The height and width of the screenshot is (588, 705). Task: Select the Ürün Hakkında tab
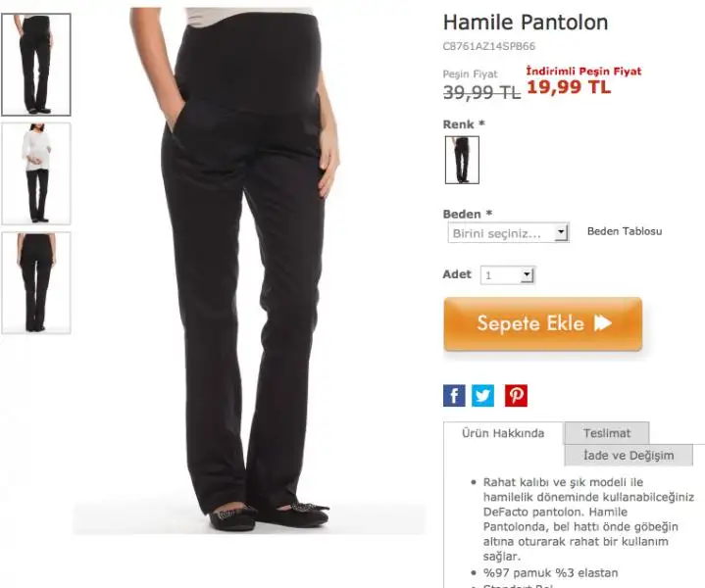coord(503,433)
